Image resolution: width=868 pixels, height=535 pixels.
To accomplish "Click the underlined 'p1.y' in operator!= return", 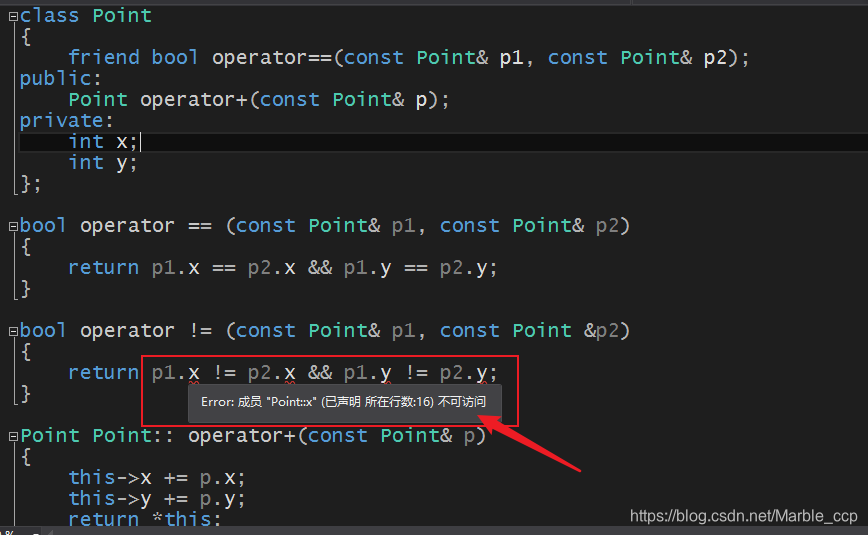I will coord(368,373).
